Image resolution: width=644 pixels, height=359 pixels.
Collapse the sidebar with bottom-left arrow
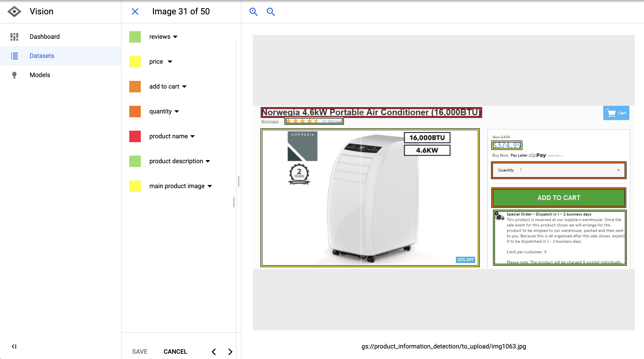tap(14, 347)
